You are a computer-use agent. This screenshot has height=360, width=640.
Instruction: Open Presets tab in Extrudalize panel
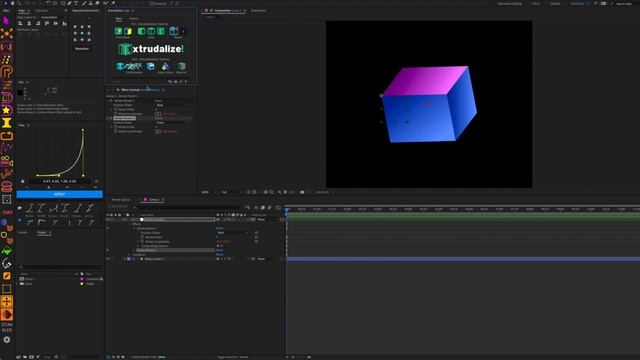[x=134, y=19]
